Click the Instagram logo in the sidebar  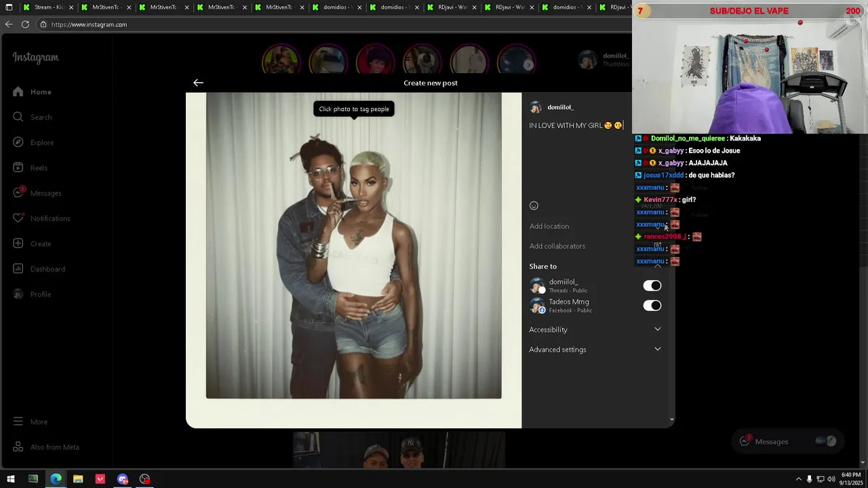coord(35,58)
